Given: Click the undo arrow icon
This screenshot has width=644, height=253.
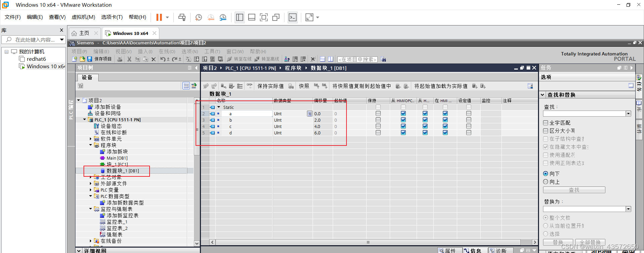Looking at the screenshot, I should [163, 59].
